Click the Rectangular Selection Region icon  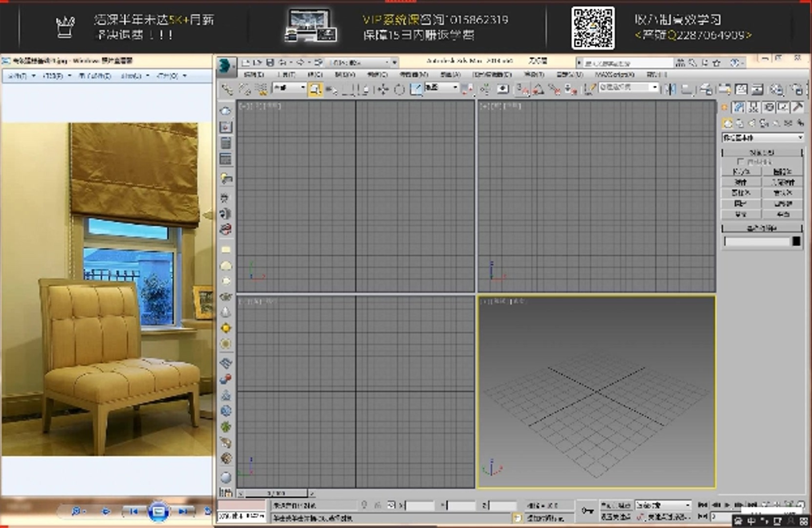(x=348, y=89)
